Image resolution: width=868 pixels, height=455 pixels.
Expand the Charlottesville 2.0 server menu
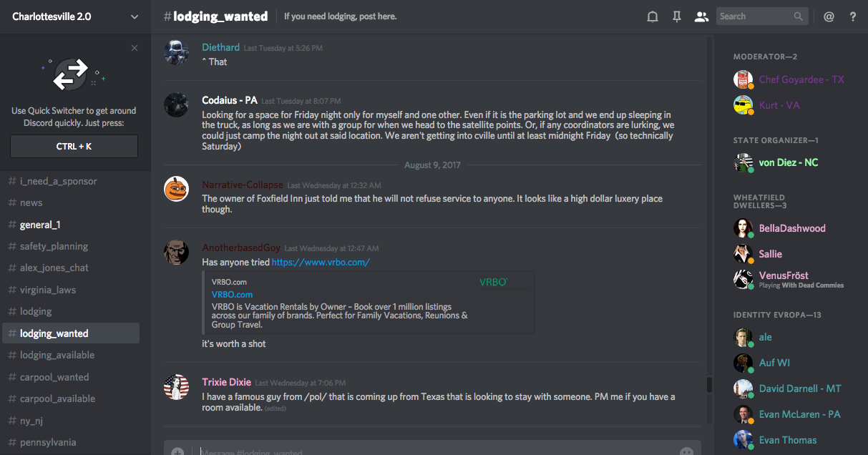135,16
